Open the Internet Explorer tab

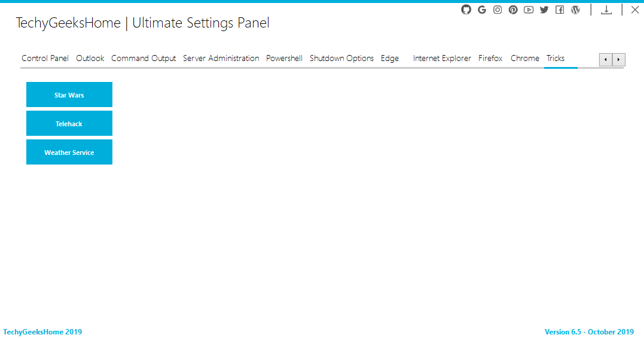click(442, 58)
